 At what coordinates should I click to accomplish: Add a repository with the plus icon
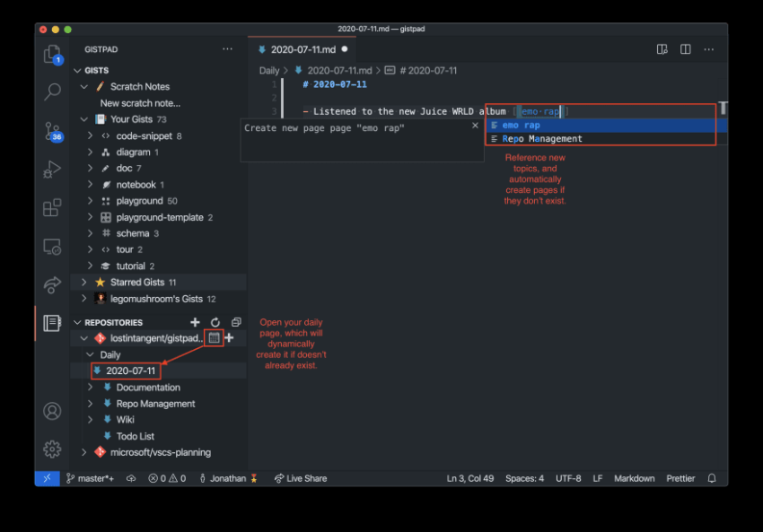click(195, 322)
